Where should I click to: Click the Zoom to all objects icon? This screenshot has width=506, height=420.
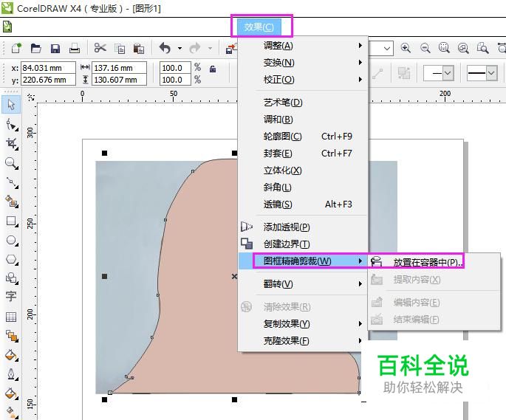[463, 49]
